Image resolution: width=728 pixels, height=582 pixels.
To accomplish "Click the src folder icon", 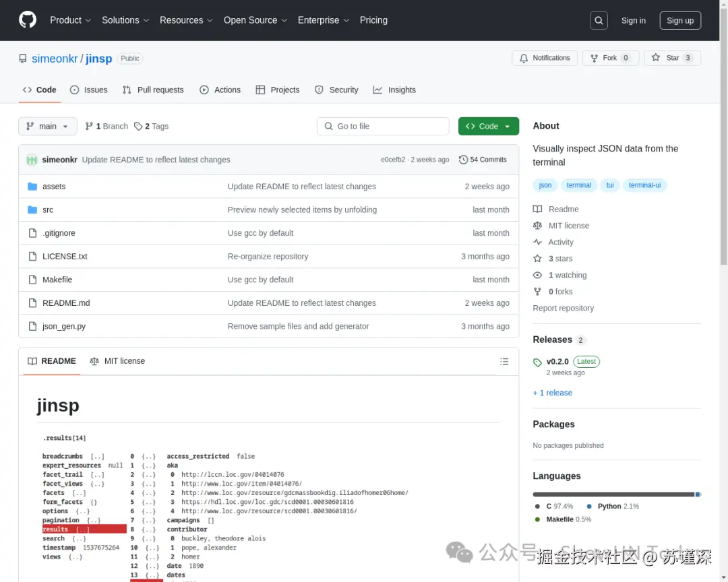I will (x=32, y=209).
